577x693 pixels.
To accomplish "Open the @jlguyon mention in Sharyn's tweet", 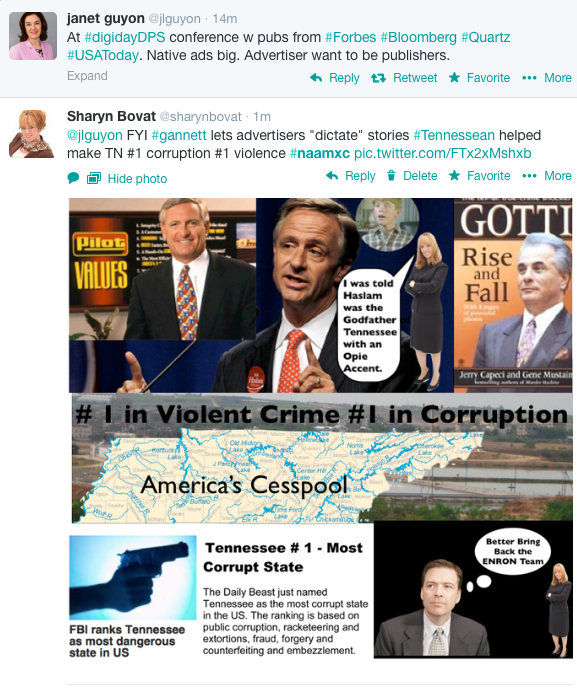I will [x=95, y=135].
